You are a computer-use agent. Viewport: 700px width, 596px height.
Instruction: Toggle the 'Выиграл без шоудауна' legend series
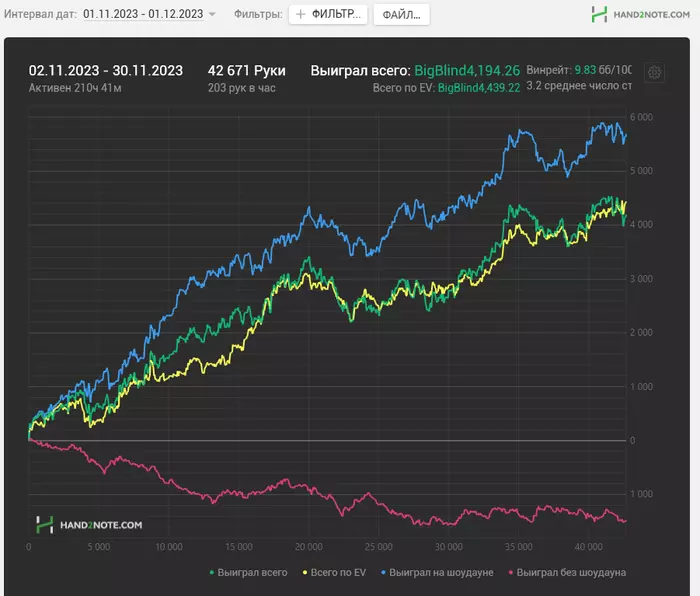[568, 573]
